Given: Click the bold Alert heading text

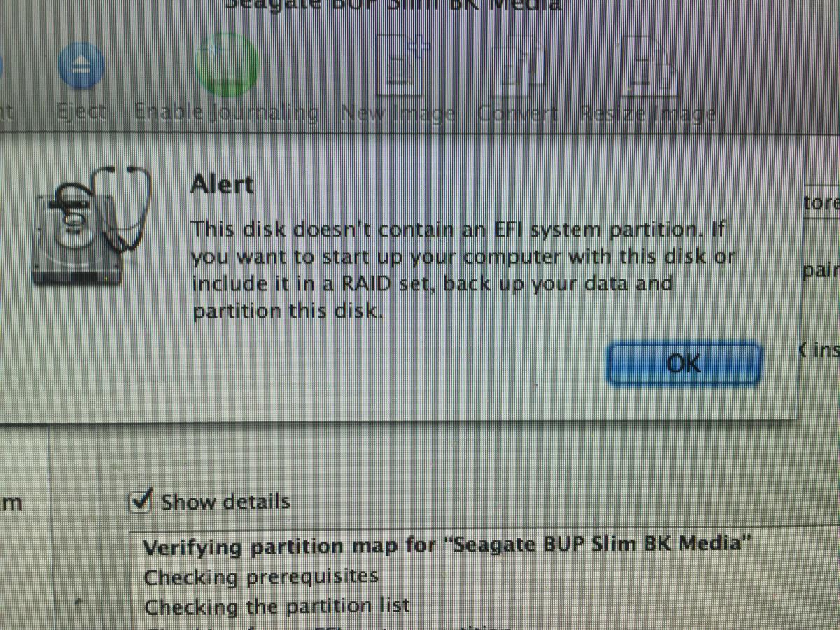Looking at the screenshot, I should (x=222, y=185).
